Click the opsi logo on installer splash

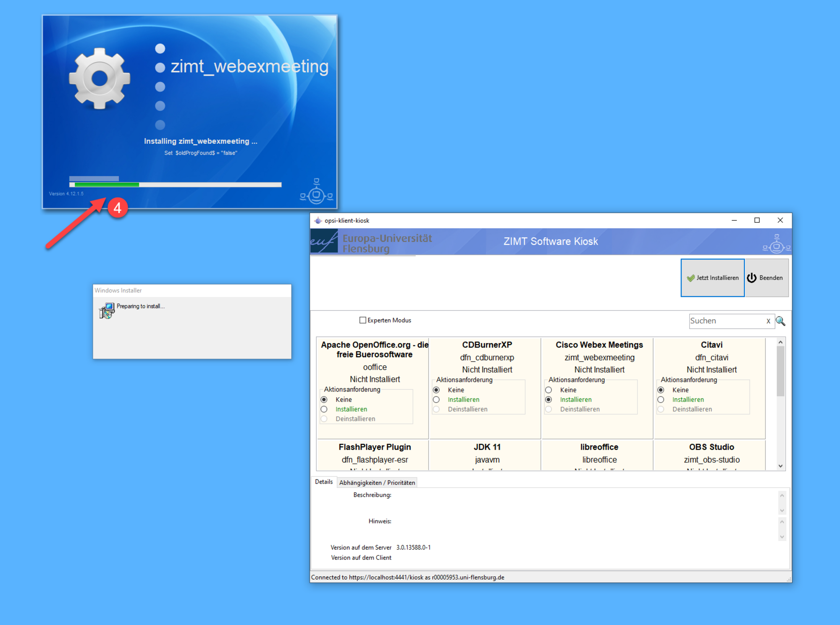(316, 192)
